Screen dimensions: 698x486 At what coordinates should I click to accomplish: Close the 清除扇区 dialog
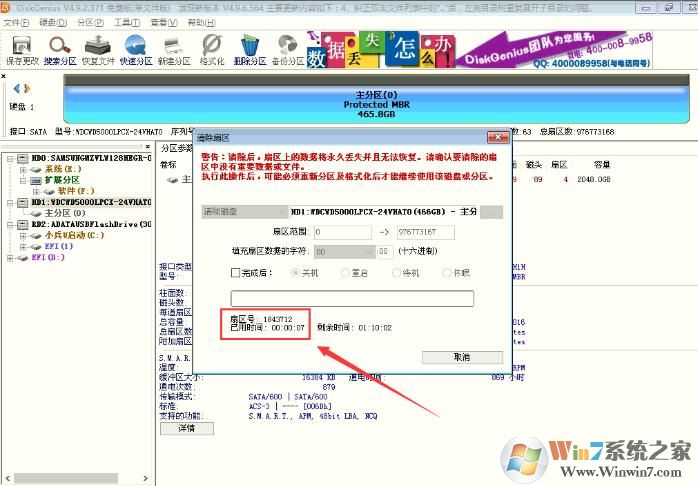[x=498, y=137]
